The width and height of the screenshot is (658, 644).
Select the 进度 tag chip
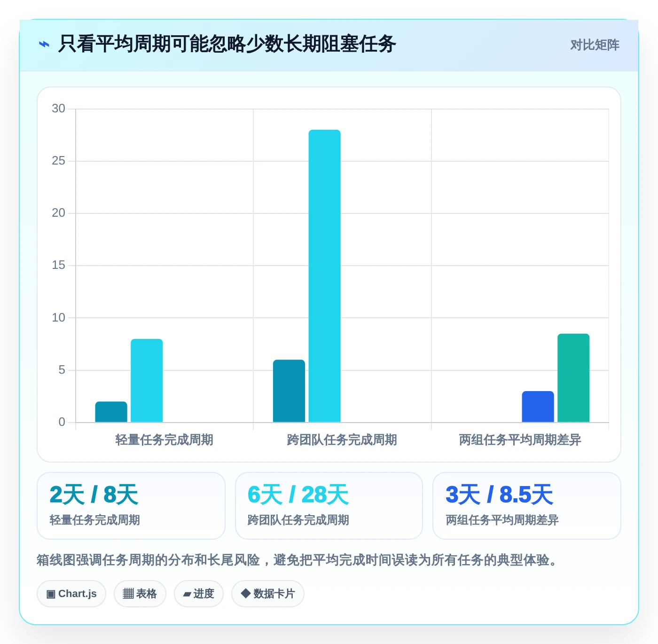tap(199, 594)
